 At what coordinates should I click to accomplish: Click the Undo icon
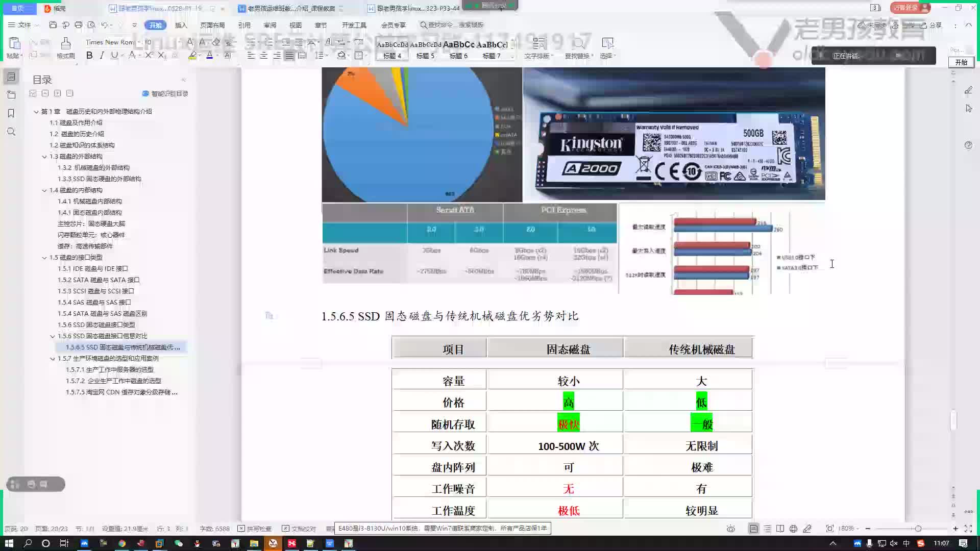click(105, 25)
